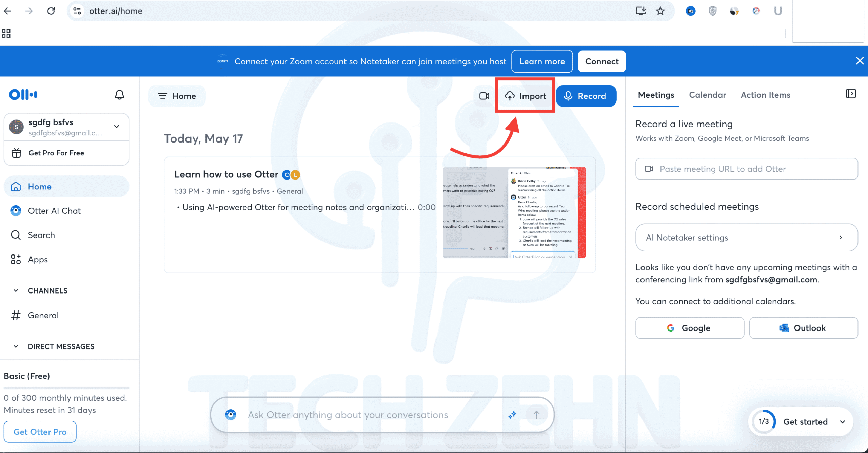Click the U extension icon

click(x=778, y=11)
